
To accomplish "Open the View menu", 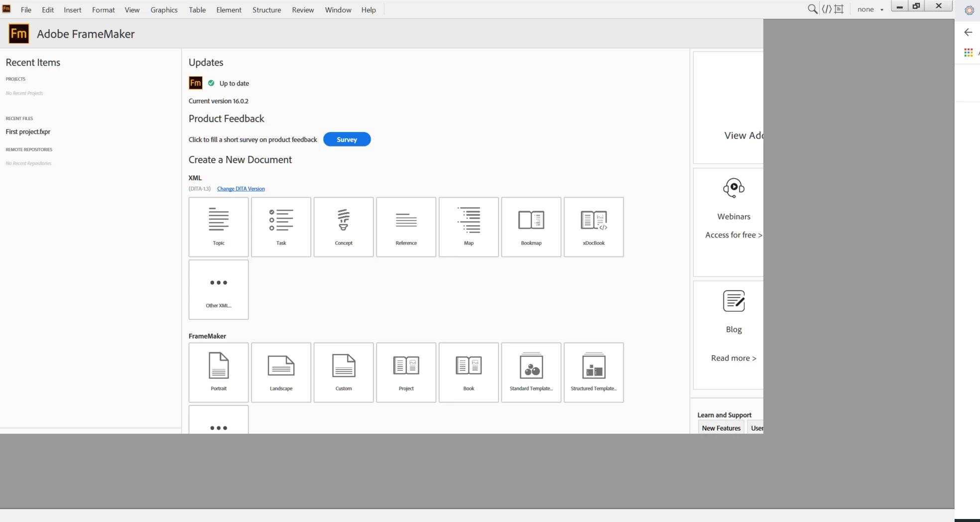I will click(x=132, y=9).
